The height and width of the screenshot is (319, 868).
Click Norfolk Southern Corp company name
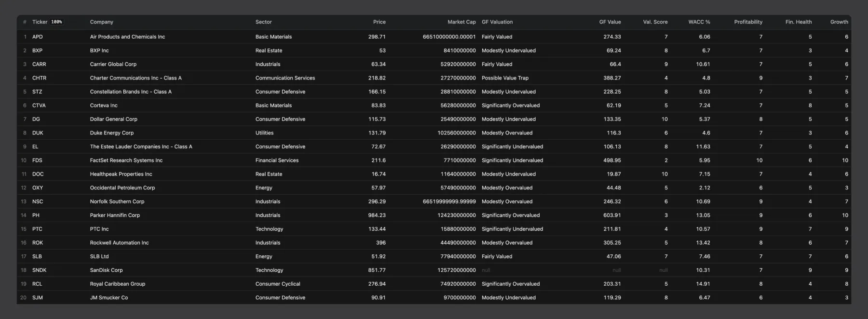coord(117,201)
